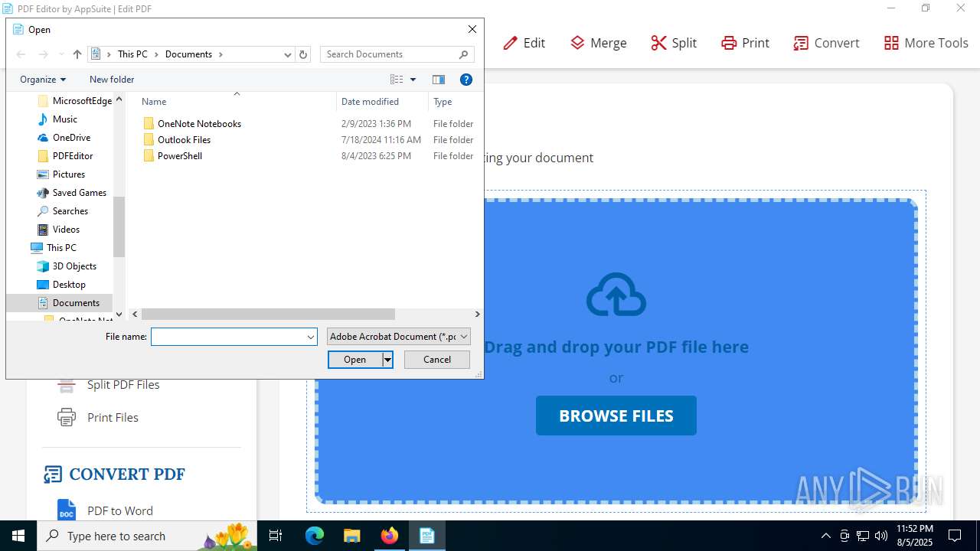Open the Print tool
The image size is (980, 551).
(746, 43)
